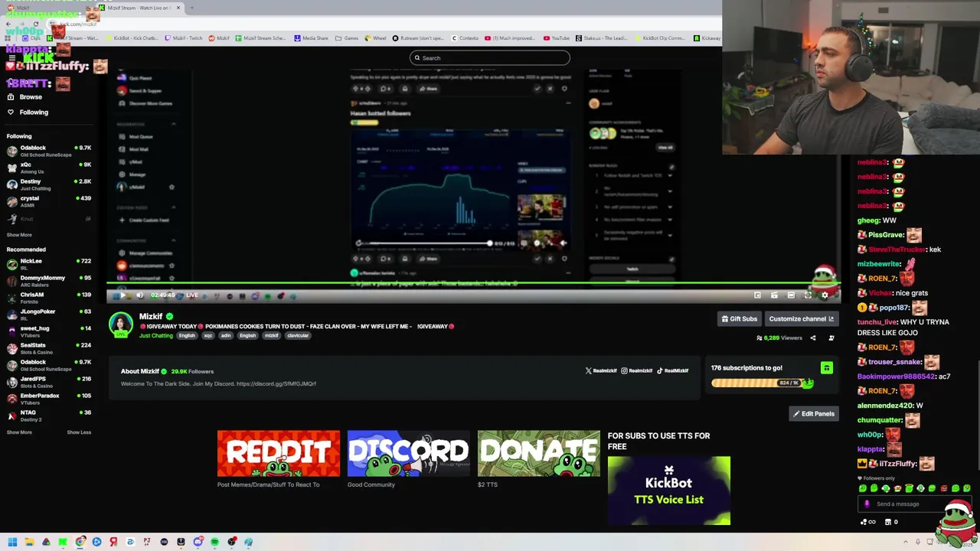Expand Recommended list with Show More
Screen dimensions: 980x551
19,432
